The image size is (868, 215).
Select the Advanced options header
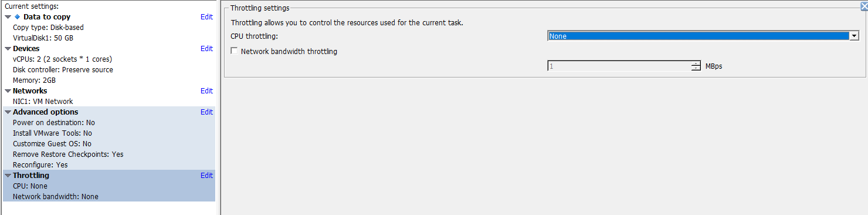(x=45, y=112)
